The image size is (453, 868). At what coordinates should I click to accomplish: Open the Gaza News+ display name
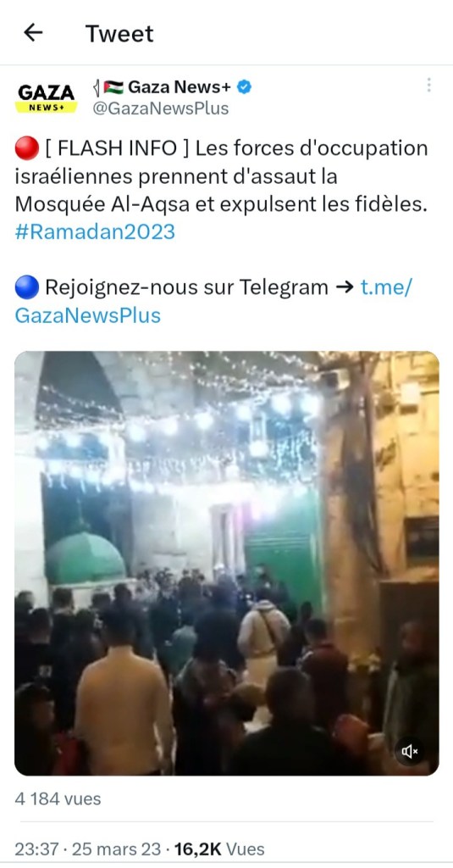180,86
